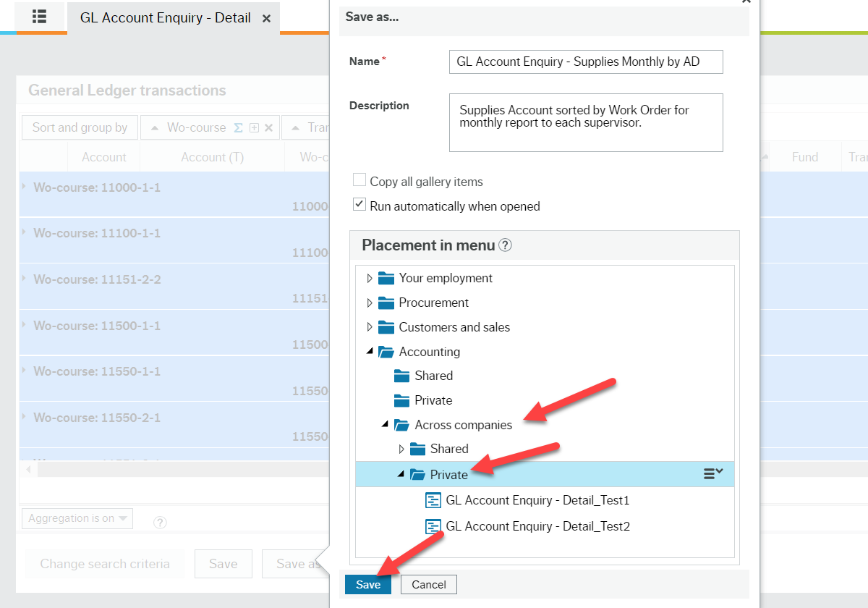Click the help icon beside Placement in menu
Viewport: 868px width, 608px height.
coord(505,245)
